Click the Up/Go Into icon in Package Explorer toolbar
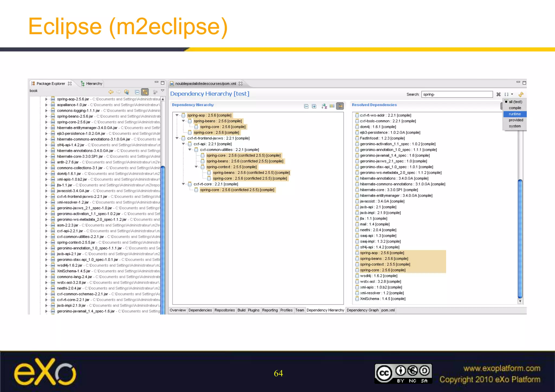Image resolution: width=555 pixels, height=392 pixels. coord(127,92)
